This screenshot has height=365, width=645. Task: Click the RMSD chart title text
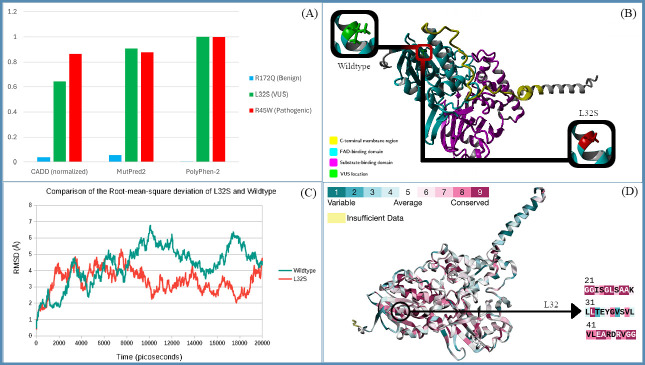(161, 191)
